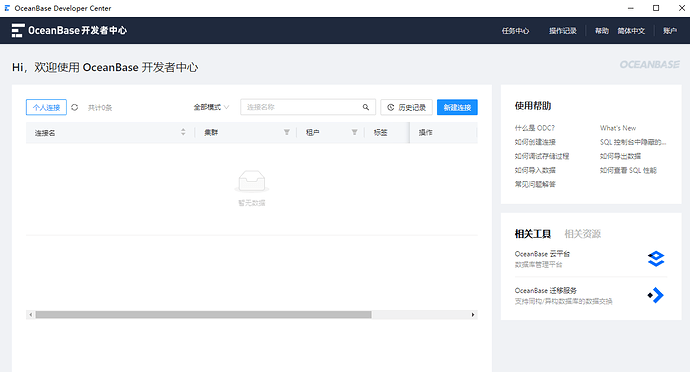The width and height of the screenshot is (690, 372).
Task: Click the OceanBase logo icon in header
Action: (x=18, y=30)
